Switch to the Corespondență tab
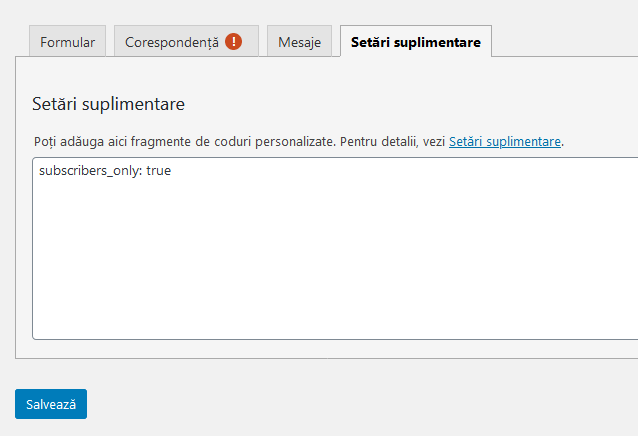Screen dimensions: 638x436 [172, 43]
